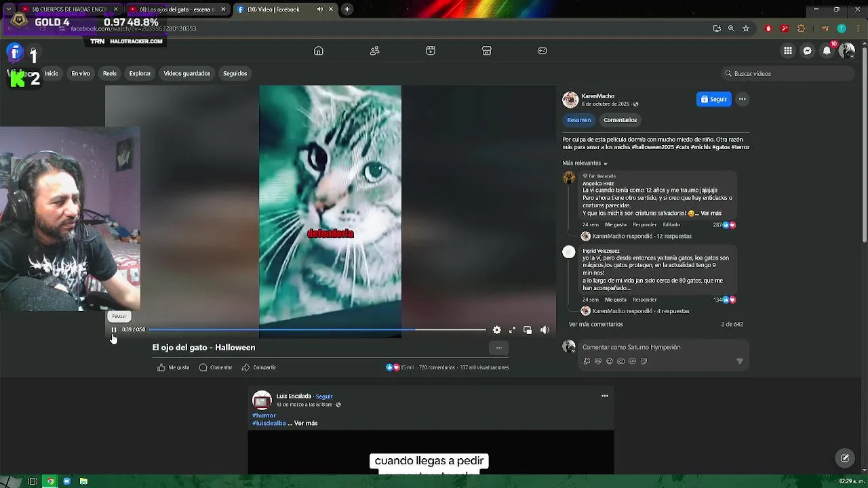
Task: Mute the video with the speaker icon
Action: [x=545, y=330]
